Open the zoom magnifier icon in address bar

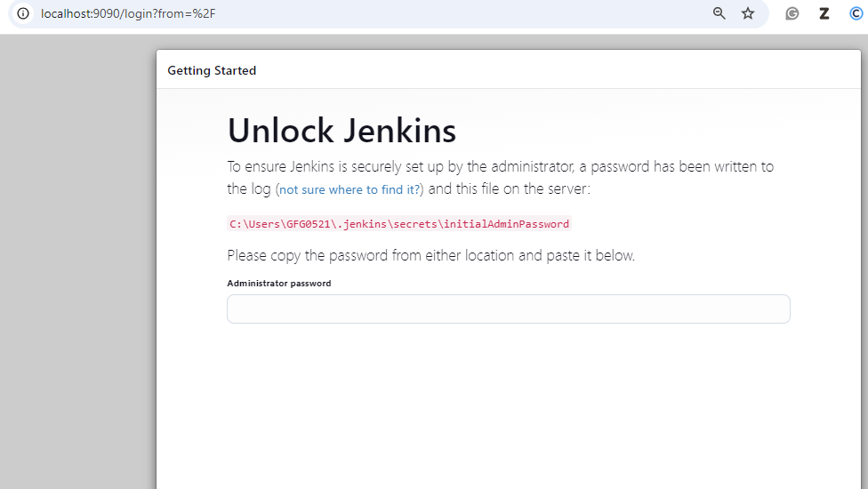pos(719,13)
